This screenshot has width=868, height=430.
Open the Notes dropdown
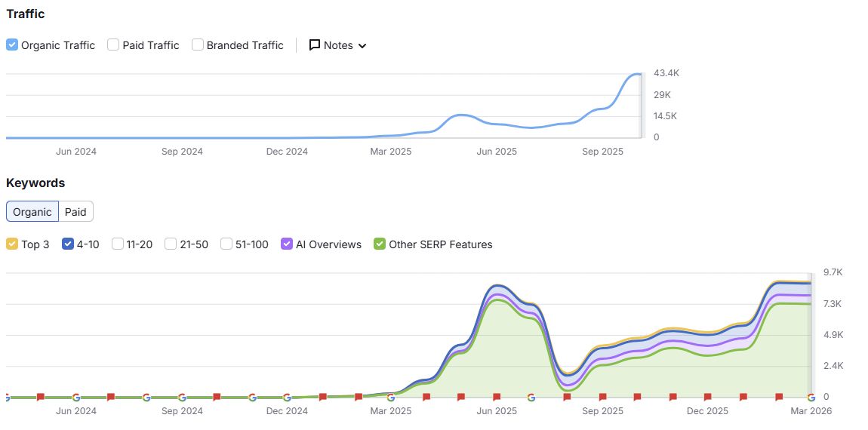click(x=337, y=45)
